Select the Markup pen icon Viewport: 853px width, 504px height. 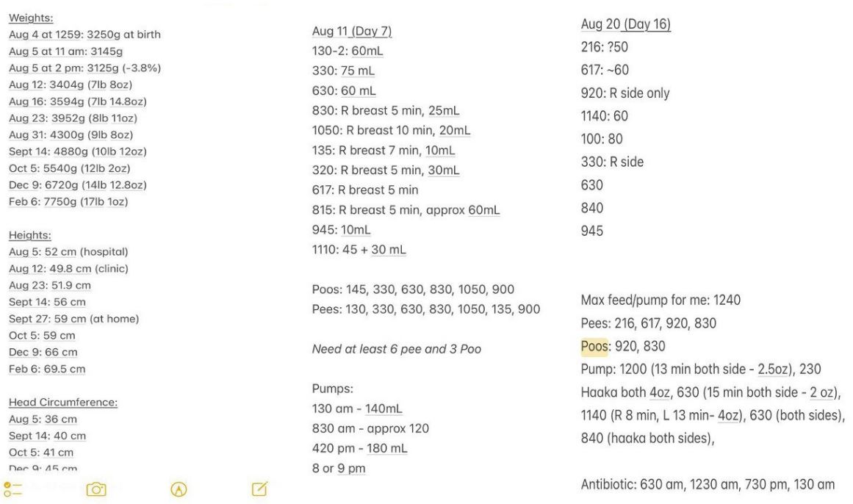click(178, 489)
